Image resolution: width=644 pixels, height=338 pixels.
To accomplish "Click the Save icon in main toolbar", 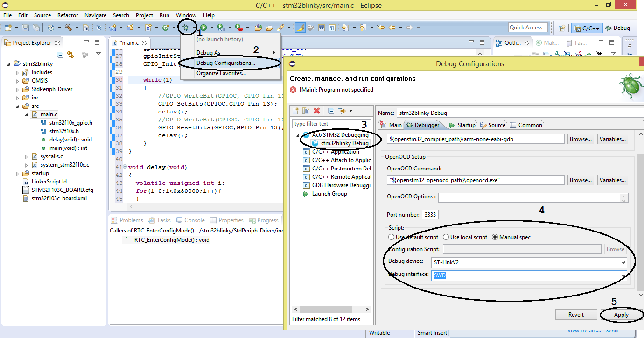I will (x=25, y=28).
